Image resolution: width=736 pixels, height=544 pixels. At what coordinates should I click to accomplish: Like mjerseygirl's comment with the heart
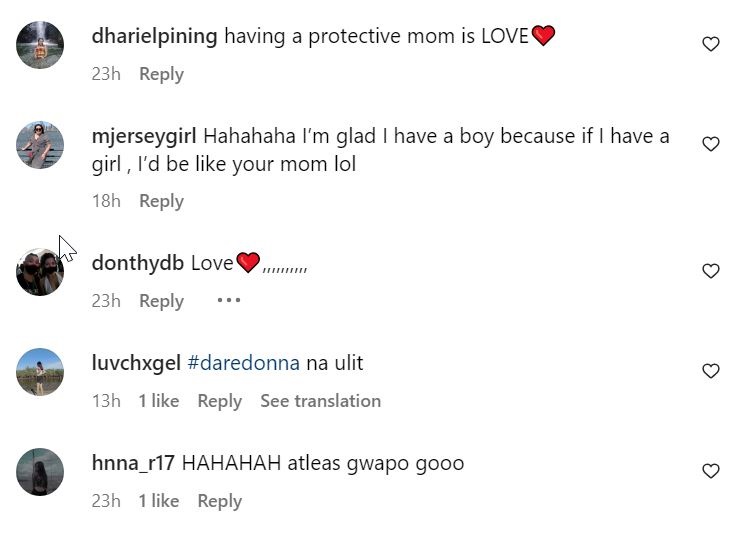click(711, 144)
